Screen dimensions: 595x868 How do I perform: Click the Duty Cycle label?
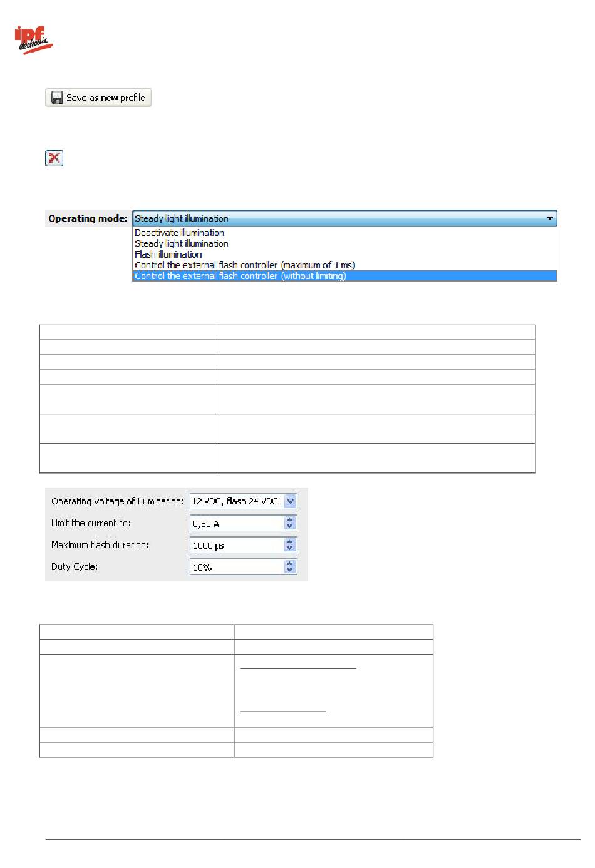click(x=75, y=566)
